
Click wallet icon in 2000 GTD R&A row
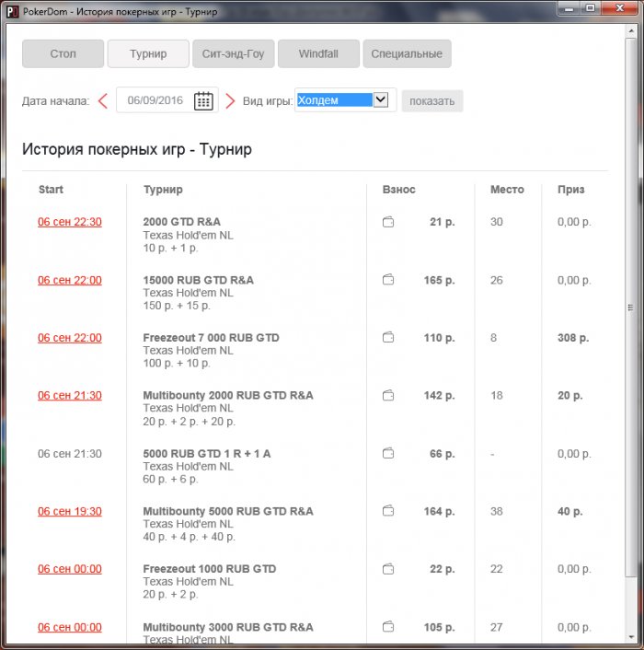click(388, 222)
